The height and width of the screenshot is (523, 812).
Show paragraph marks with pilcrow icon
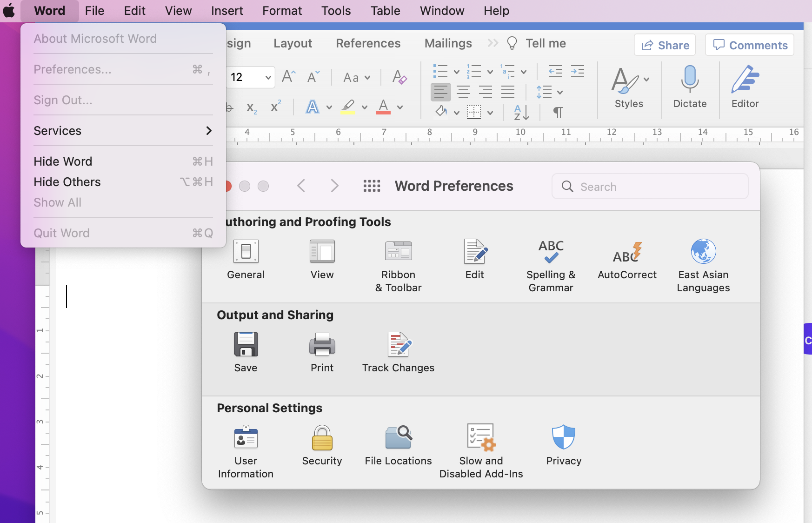[x=558, y=112]
